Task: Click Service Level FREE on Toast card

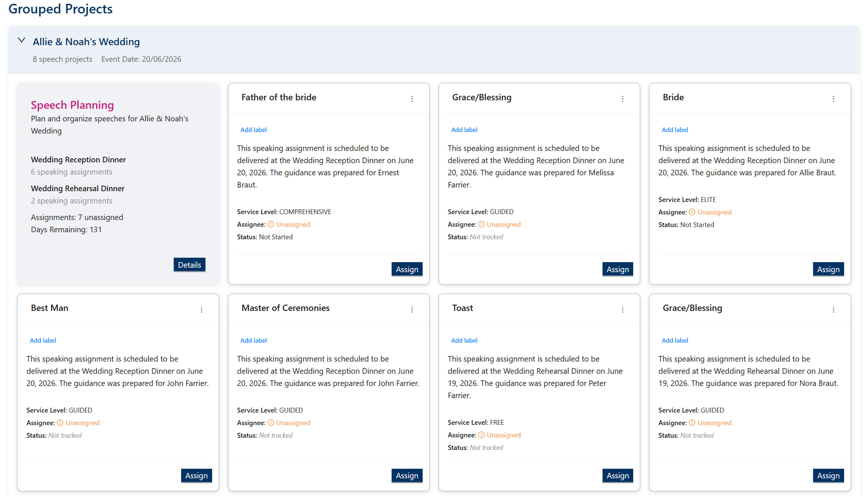Action: point(476,422)
